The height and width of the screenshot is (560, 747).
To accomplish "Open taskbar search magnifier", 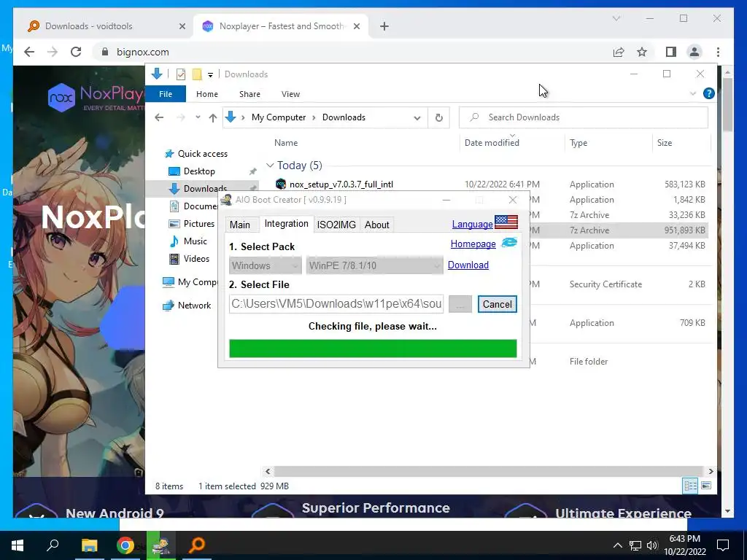I will tap(53, 545).
